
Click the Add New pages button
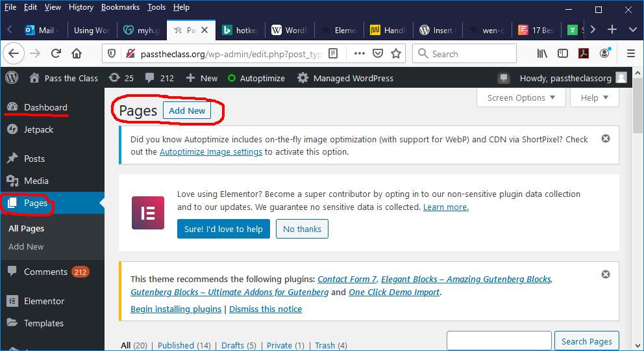(187, 110)
